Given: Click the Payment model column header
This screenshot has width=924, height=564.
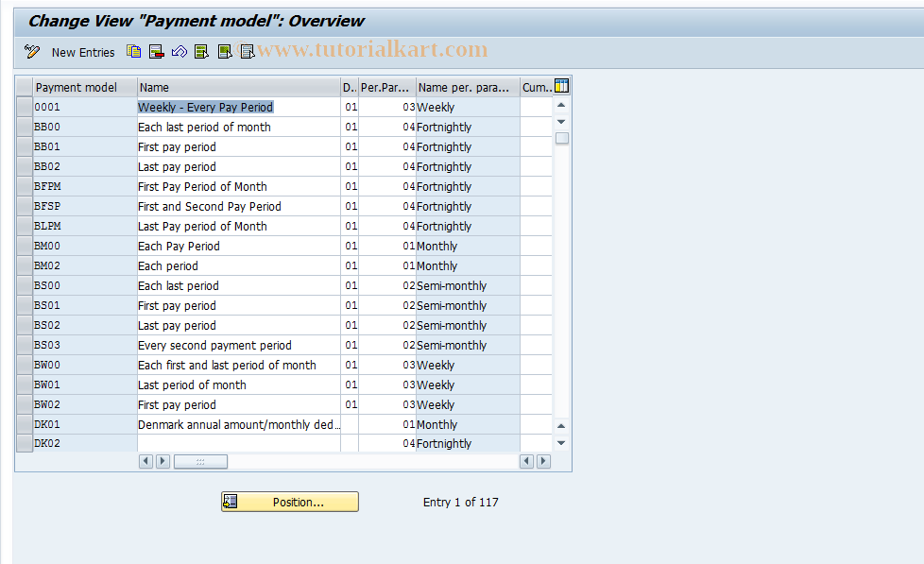Looking at the screenshot, I should (x=85, y=87).
